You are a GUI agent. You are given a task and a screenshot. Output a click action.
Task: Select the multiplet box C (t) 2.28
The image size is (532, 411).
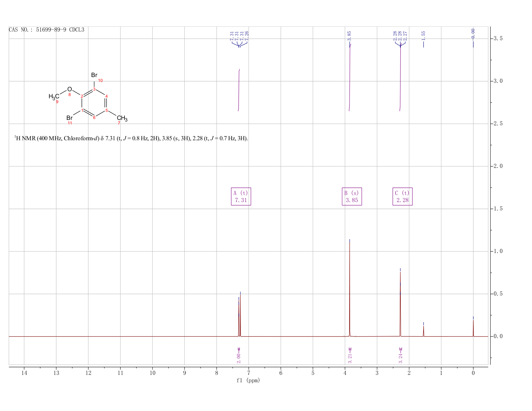[x=402, y=196]
